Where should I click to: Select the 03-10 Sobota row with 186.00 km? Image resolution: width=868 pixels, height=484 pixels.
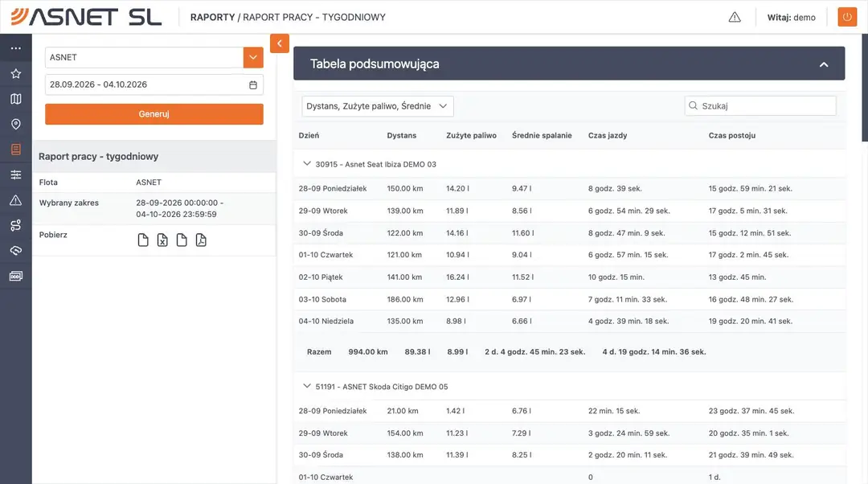(x=570, y=300)
